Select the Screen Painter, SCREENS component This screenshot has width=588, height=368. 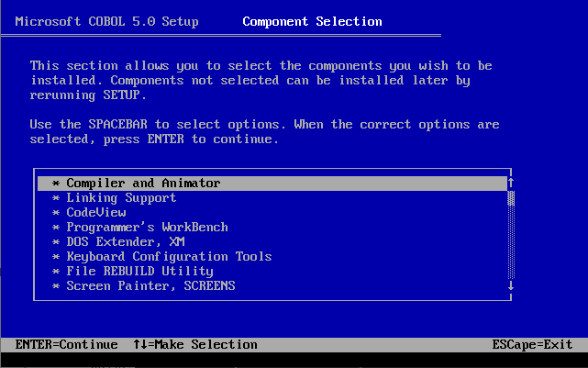(150, 285)
